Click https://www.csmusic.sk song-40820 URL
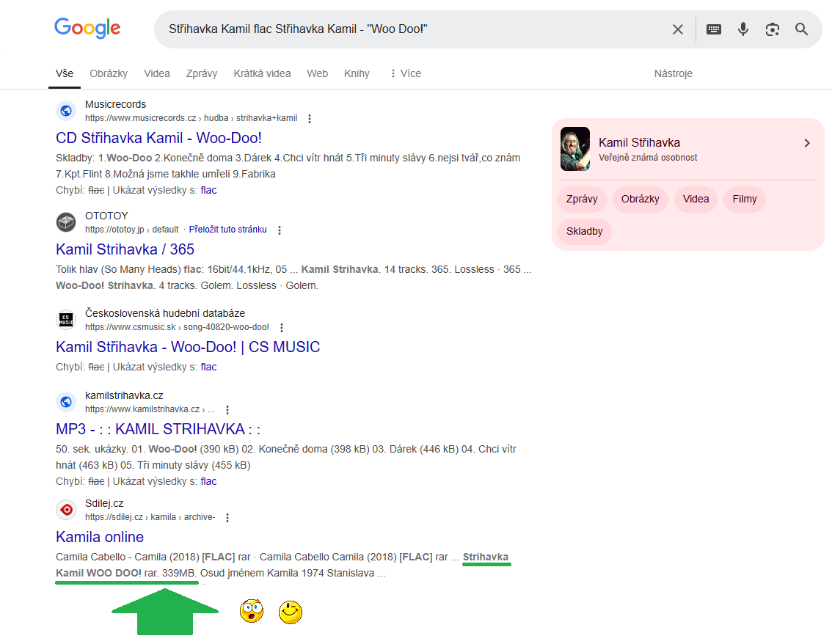The width and height of the screenshot is (832, 644). tap(178, 327)
